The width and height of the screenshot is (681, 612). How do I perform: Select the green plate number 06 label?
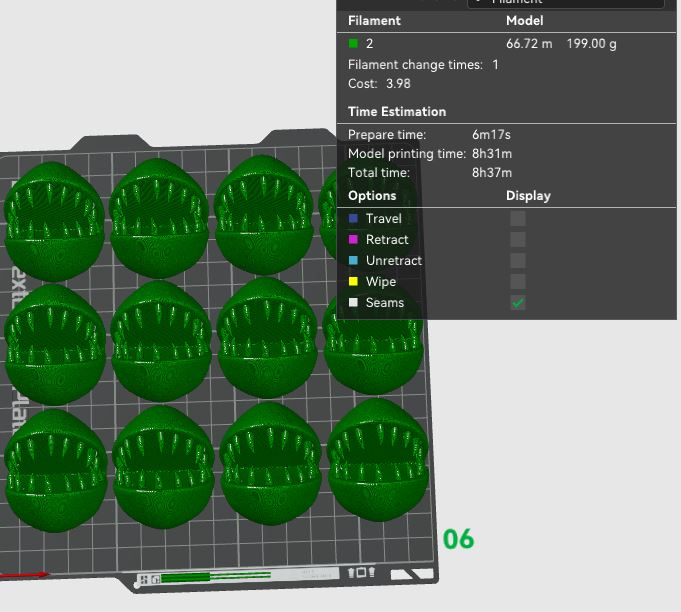click(459, 539)
